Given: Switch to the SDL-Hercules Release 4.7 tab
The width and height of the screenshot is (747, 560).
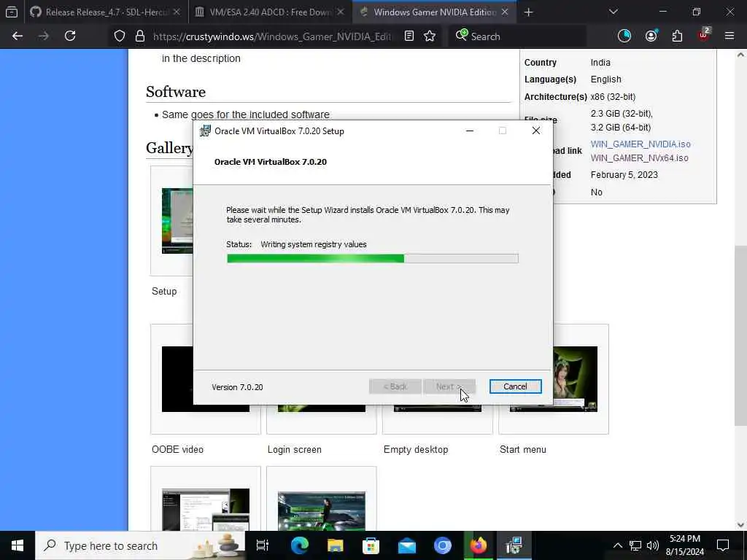Looking at the screenshot, I should click(x=105, y=12).
